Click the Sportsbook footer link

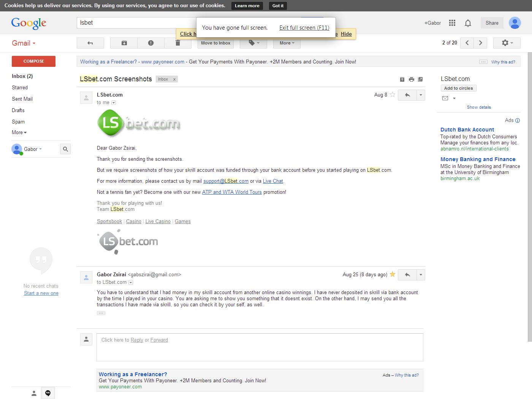tap(109, 221)
